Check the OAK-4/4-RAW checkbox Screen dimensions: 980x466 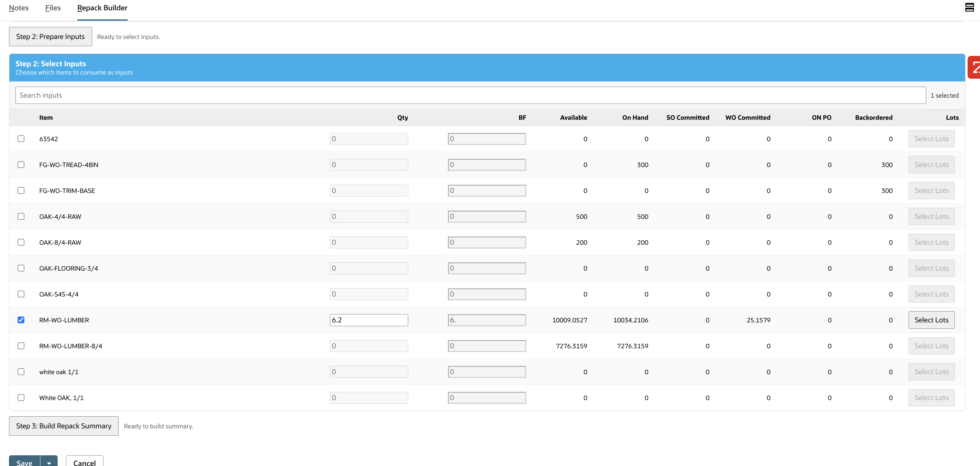click(x=21, y=216)
